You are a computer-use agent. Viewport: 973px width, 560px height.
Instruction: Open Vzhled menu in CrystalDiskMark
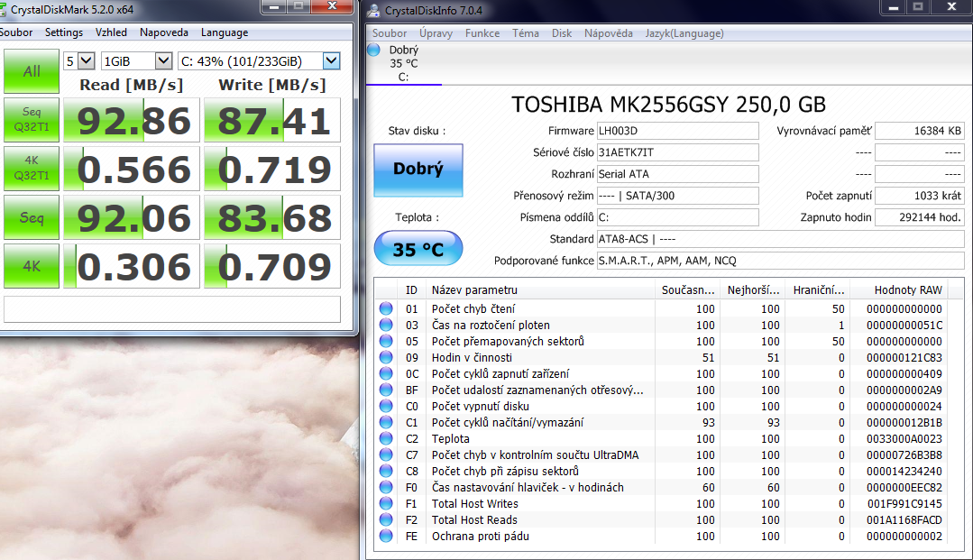pos(111,32)
